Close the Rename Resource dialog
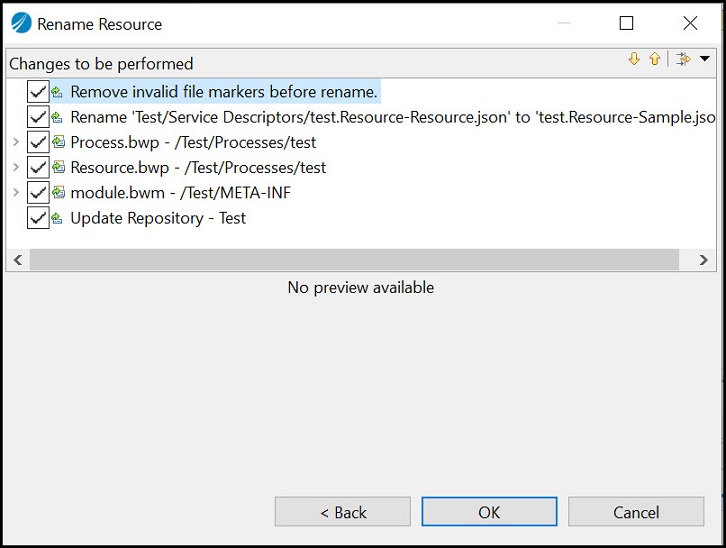 (x=690, y=23)
